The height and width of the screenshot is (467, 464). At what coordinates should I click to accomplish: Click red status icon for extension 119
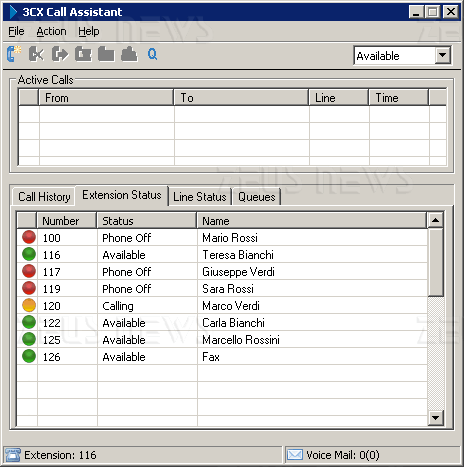[29, 288]
